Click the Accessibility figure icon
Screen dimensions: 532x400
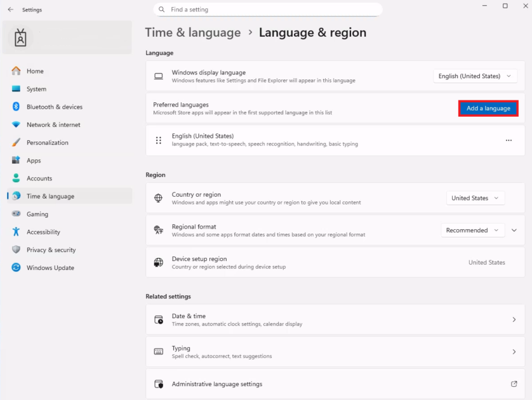point(16,232)
